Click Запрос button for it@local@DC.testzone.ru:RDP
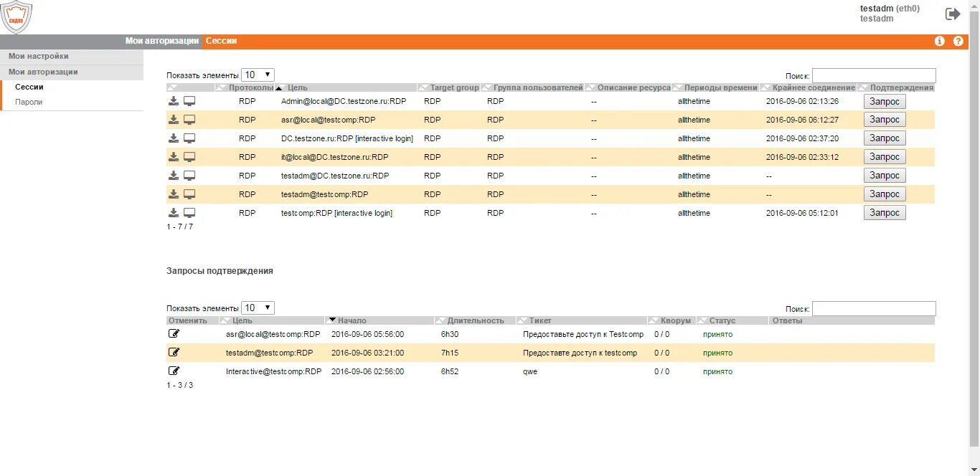The image size is (980, 476). coord(885,157)
